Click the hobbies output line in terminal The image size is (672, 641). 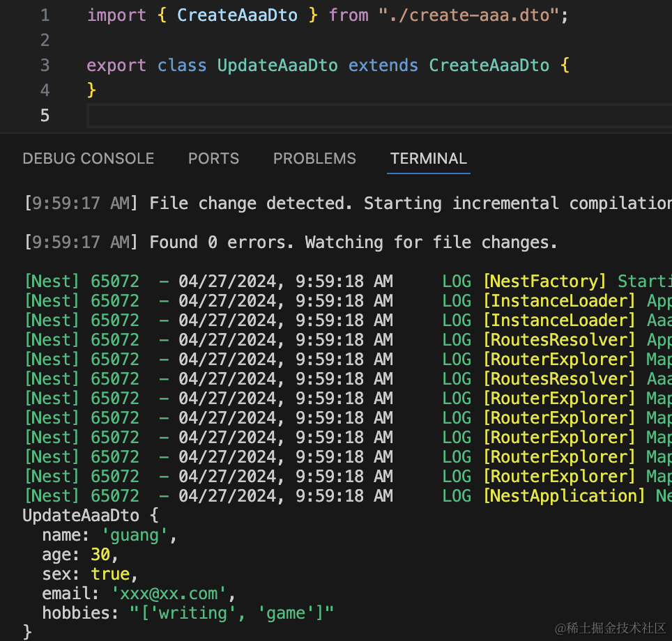188,613
